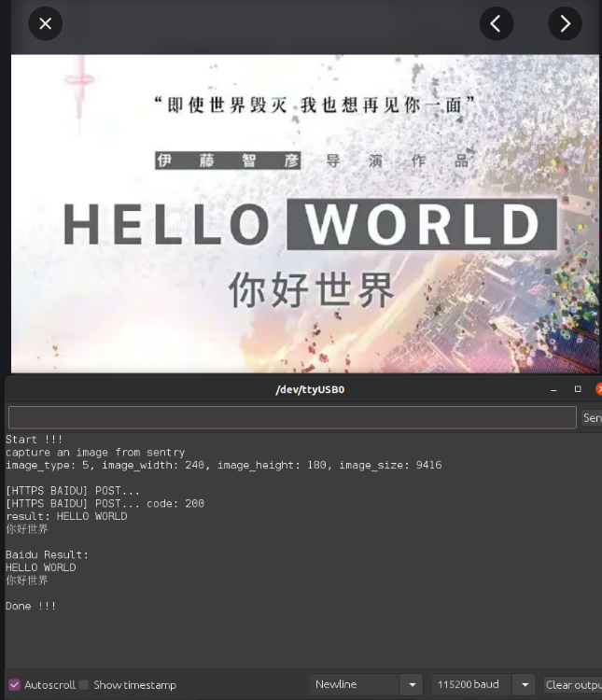Click the HELLO WORLD poster image

tap(305, 214)
